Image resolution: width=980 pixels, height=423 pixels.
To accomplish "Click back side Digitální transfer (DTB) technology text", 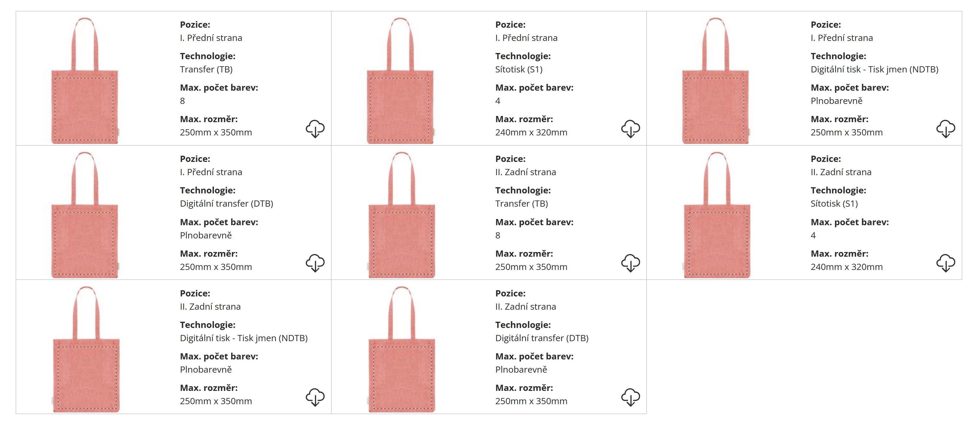I will [x=541, y=338].
